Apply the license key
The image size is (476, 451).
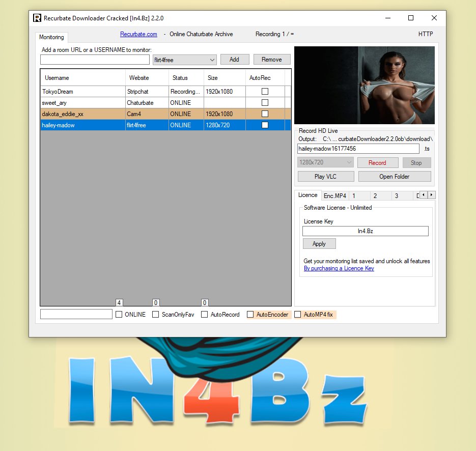tap(319, 244)
